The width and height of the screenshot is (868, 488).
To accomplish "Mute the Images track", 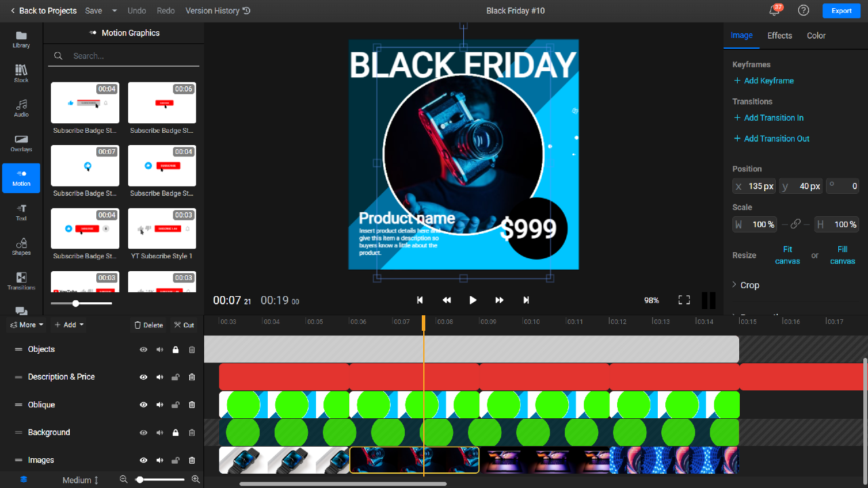I will point(160,460).
